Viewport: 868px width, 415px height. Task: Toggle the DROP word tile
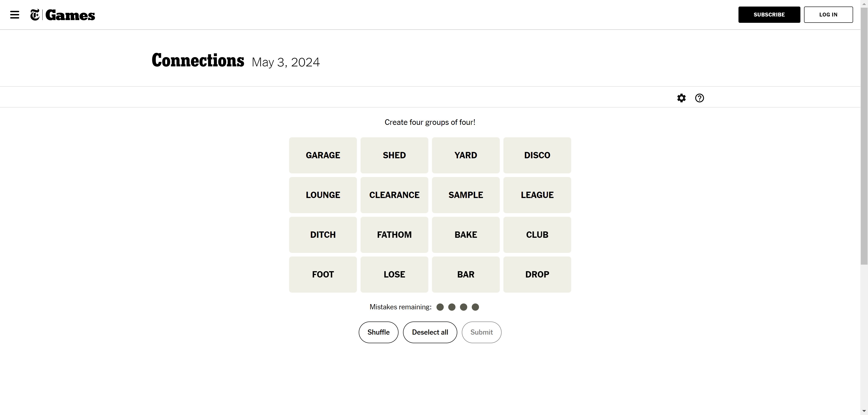pos(537,274)
